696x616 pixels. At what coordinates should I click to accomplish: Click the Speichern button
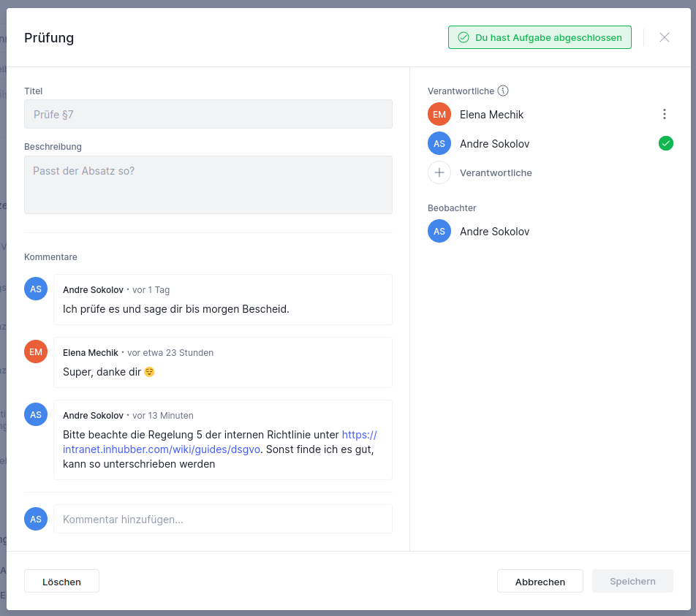coord(632,582)
